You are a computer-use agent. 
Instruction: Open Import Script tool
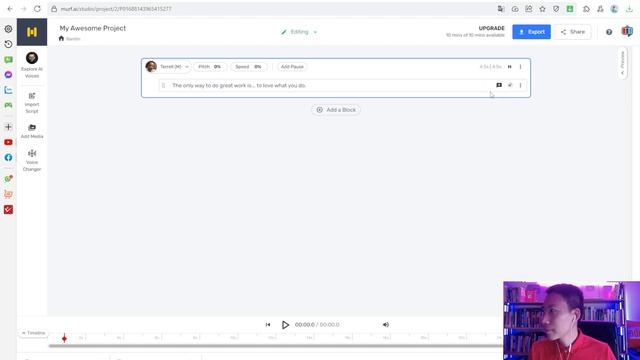pos(32,103)
